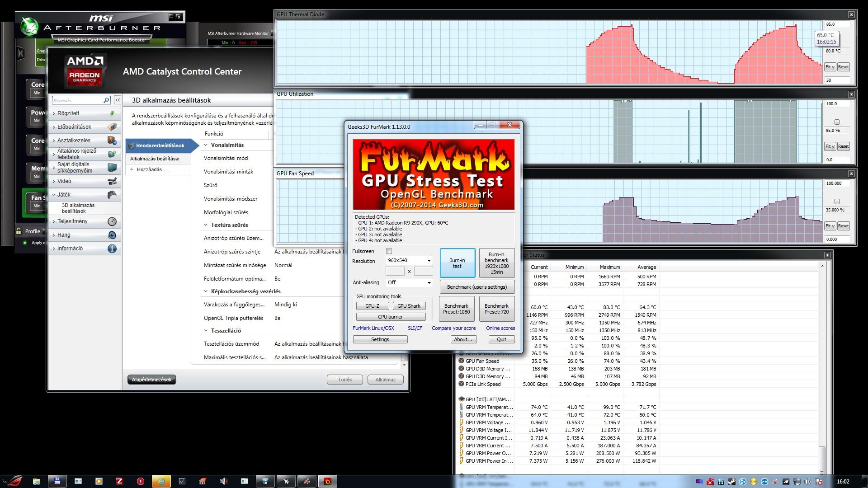Open Internet Explorer from the taskbar
This screenshot has width=868, height=488.
pyautogui.click(x=161, y=481)
